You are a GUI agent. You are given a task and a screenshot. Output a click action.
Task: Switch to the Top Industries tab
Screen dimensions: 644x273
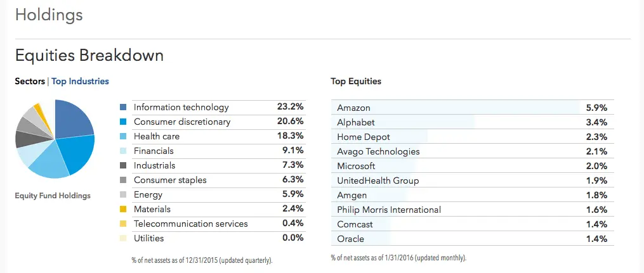pos(80,81)
